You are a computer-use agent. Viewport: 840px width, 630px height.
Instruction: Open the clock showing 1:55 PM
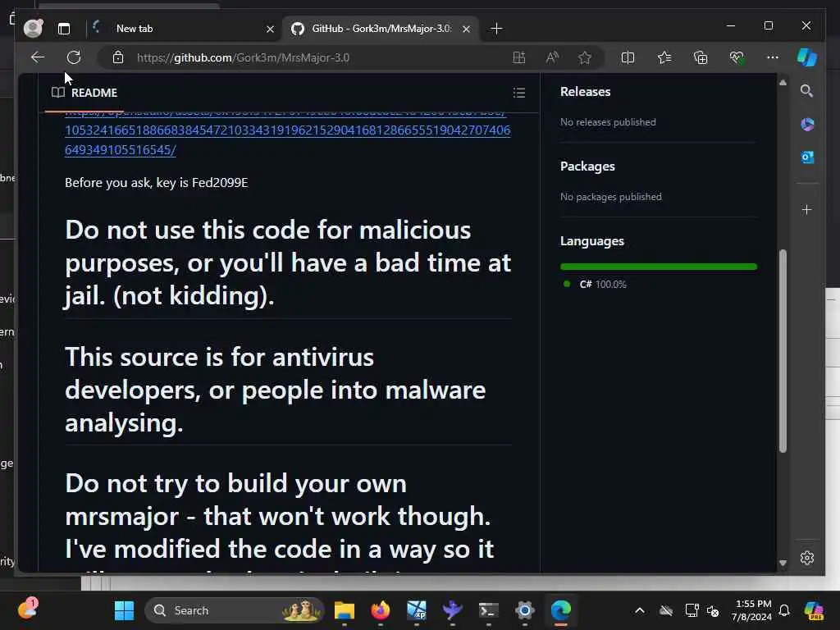(x=752, y=610)
